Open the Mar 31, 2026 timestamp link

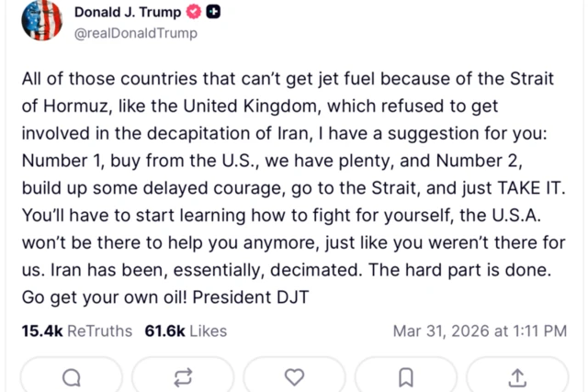click(x=480, y=330)
